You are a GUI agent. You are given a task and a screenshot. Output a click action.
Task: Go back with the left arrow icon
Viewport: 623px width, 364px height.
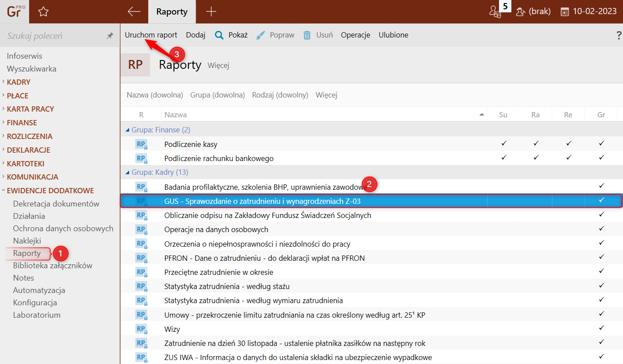[x=134, y=12]
